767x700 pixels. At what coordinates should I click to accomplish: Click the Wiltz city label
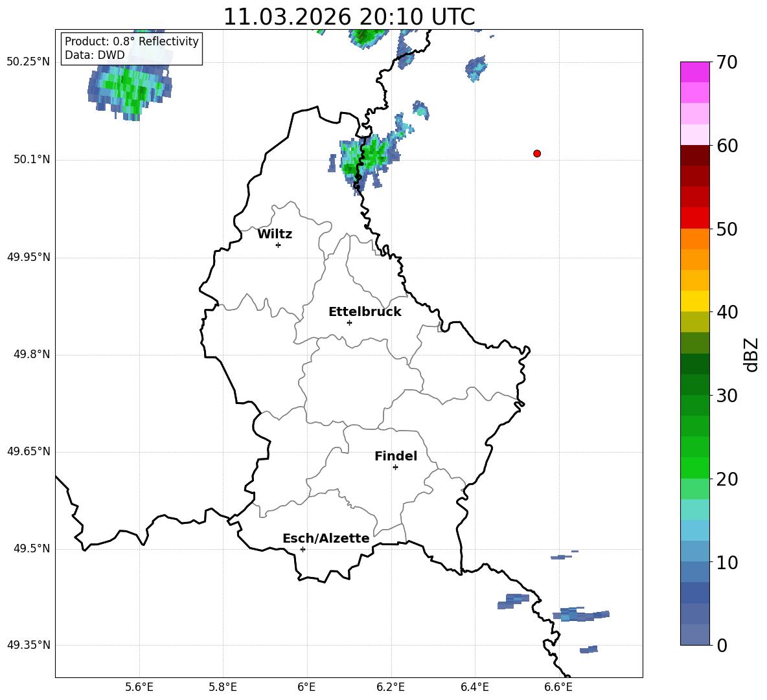coord(275,234)
